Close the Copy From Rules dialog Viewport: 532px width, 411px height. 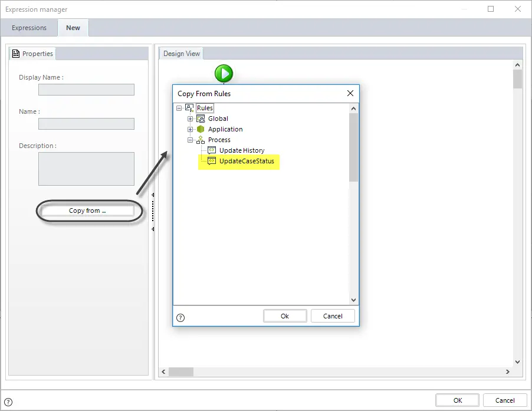(350, 93)
